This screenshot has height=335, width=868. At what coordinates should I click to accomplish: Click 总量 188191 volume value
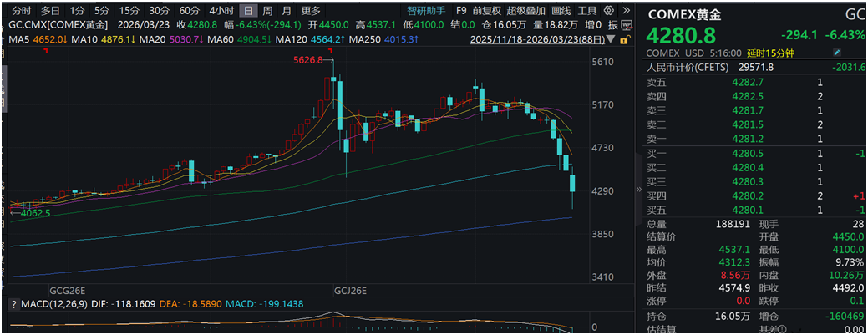(x=731, y=224)
